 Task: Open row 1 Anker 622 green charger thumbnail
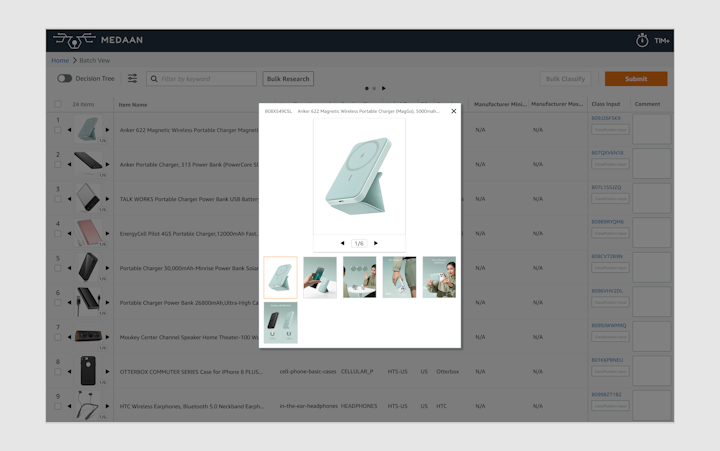pyautogui.click(x=88, y=129)
